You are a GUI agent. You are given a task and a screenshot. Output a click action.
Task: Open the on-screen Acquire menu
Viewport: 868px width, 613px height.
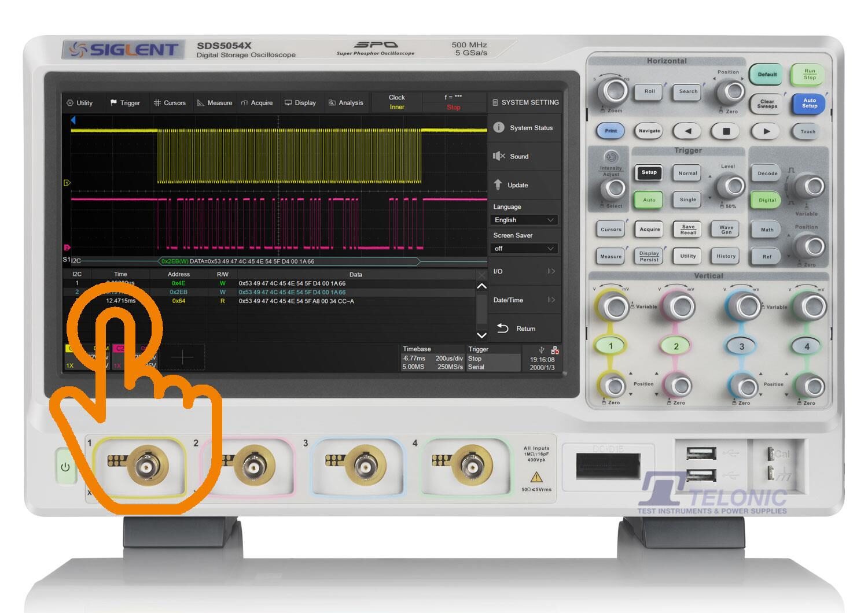(257, 103)
